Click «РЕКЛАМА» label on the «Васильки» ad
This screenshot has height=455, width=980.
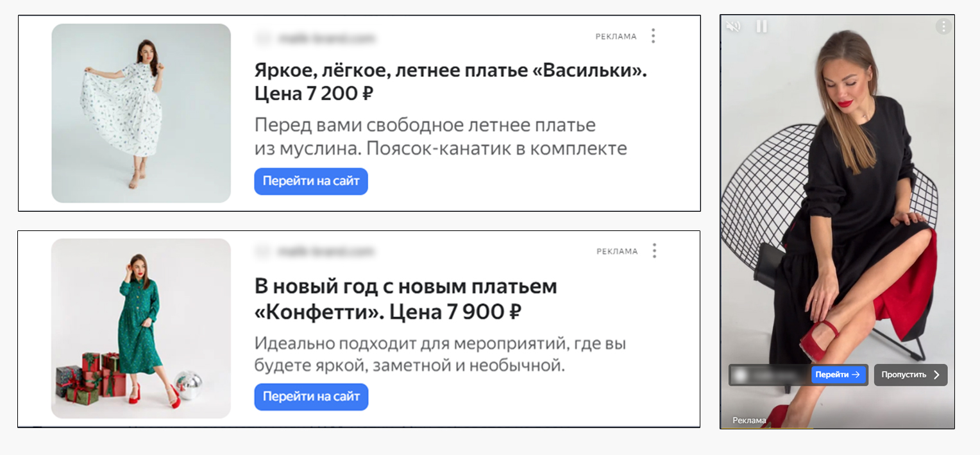(616, 37)
